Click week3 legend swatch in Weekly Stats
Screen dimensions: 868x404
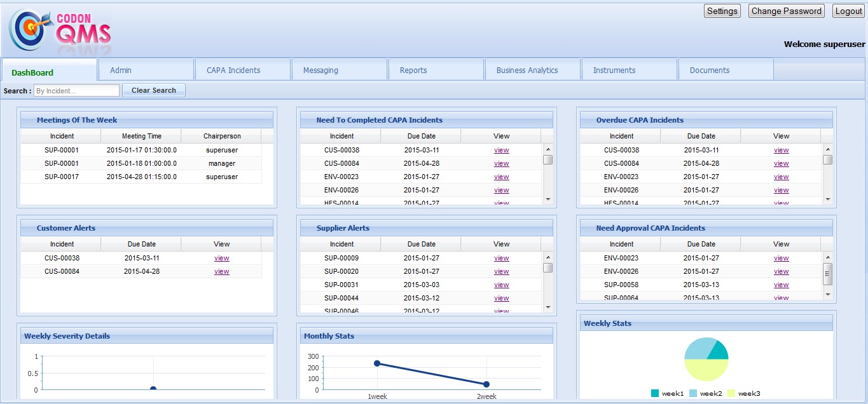click(731, 393)
